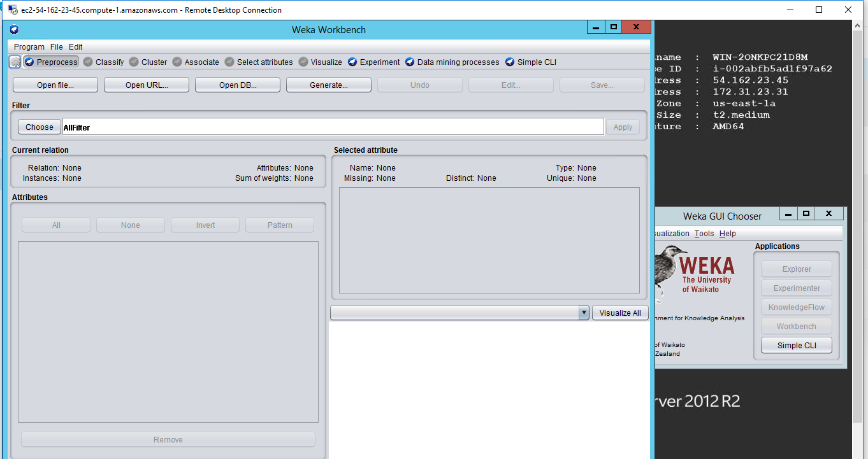Click the Visualize All button

(619, 313)
